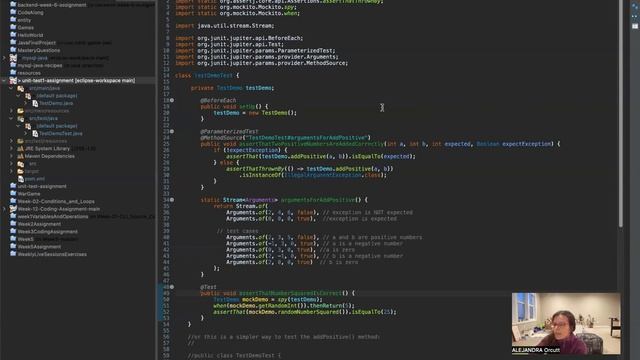The image size is (640, 360).
Task: Select unit-test-assignment project in explorer
Action: 42,186
